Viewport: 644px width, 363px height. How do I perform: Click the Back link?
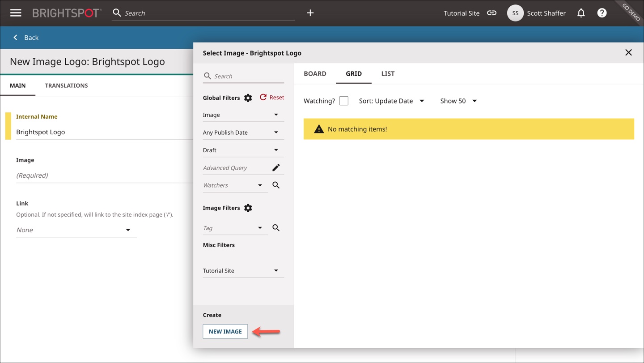click(x=31, y=38)
